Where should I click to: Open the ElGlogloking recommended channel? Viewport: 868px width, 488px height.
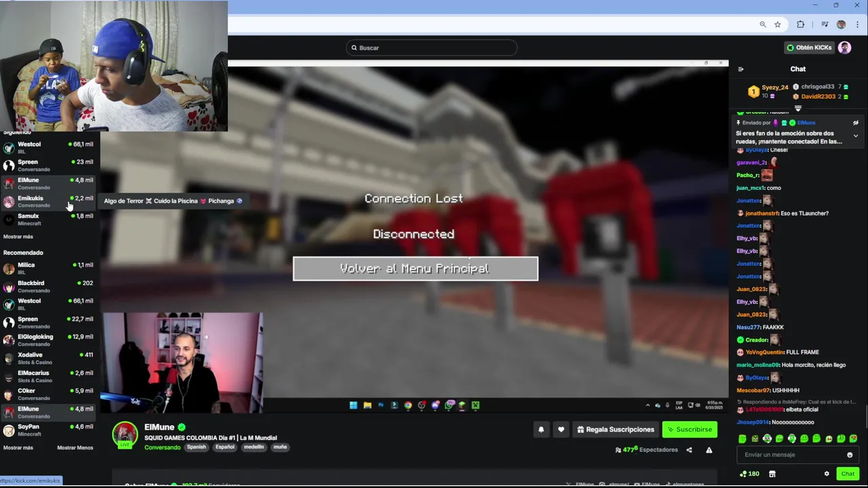tap(49, 340)
